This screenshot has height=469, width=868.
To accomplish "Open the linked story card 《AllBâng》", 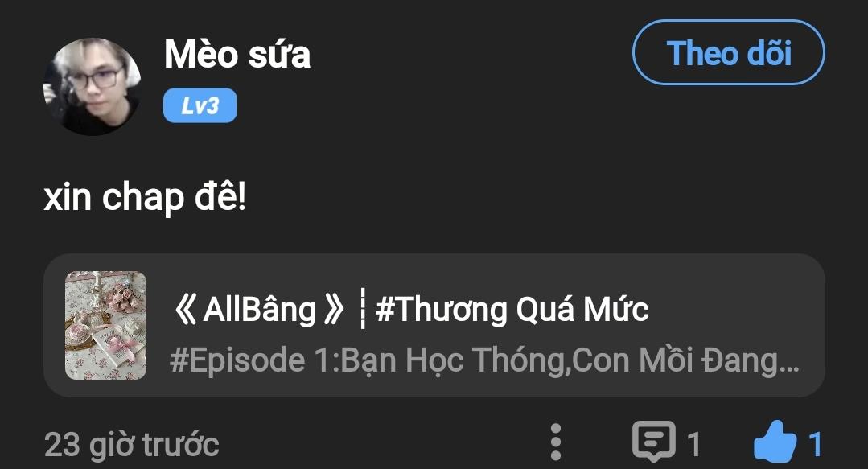I will pyautogui.click(x=434, y=325).
